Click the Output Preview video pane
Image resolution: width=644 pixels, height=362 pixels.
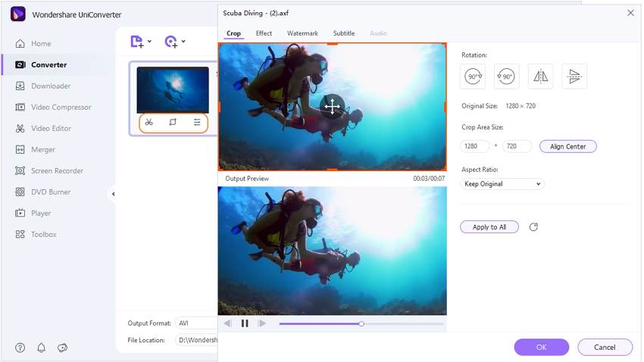pyautogui.click(x=333, y=251)
